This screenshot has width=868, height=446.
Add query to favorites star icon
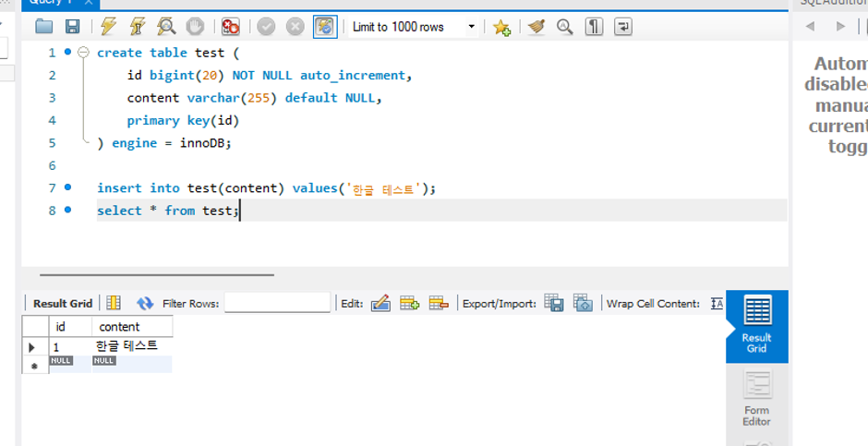[x=501, y=27]
